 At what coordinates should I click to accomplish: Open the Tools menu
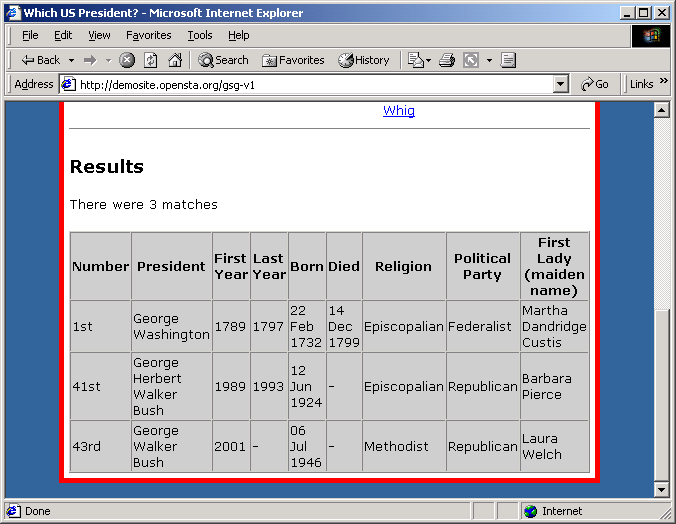(200, 35)
